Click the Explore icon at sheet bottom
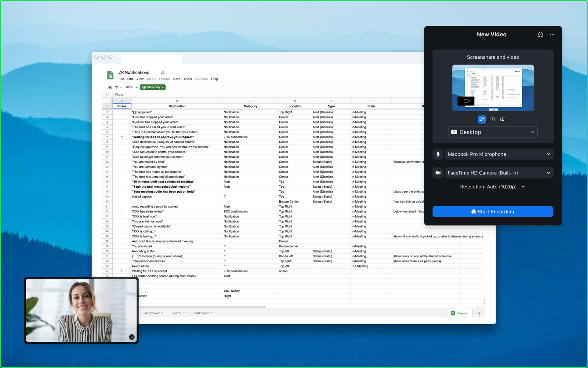The width and height of the screenshot is (588, 368). 453,313
